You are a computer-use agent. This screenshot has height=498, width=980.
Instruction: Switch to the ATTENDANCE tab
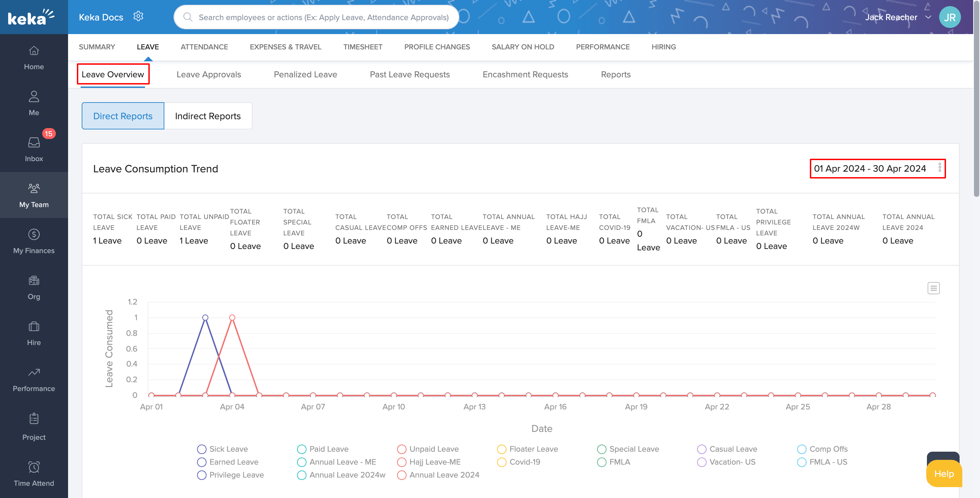[x=204, y=47]
